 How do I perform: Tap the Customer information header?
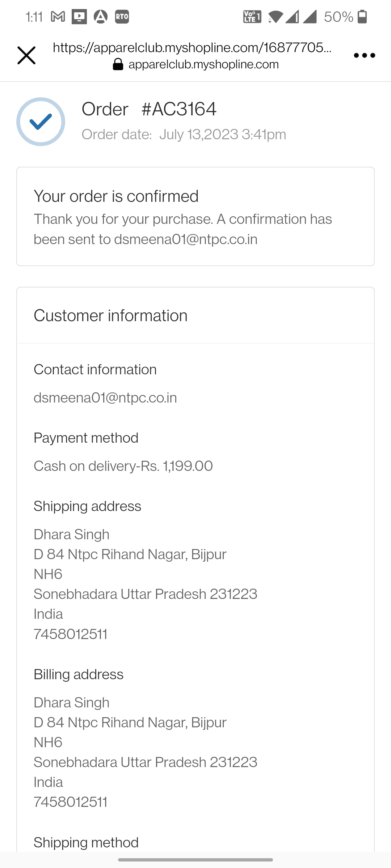[x=110, y=315]
